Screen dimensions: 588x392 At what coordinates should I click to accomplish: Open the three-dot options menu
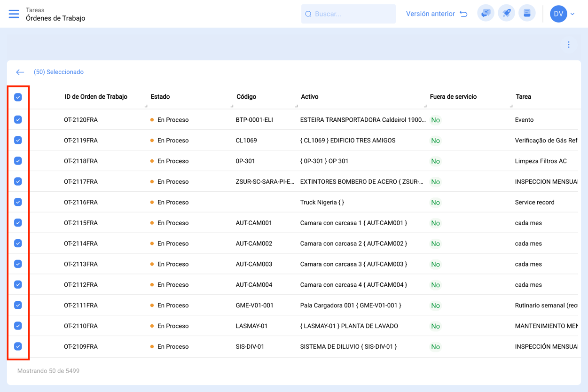click(569, 45)
